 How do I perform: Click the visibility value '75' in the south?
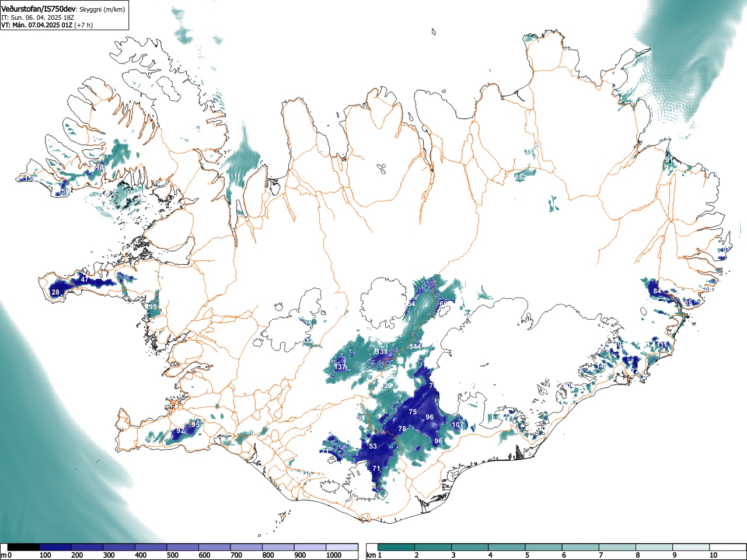point(413,412)
